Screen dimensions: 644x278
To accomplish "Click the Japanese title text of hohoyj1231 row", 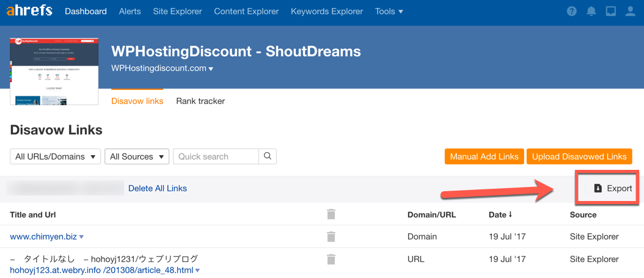I will tap(104, 259).
